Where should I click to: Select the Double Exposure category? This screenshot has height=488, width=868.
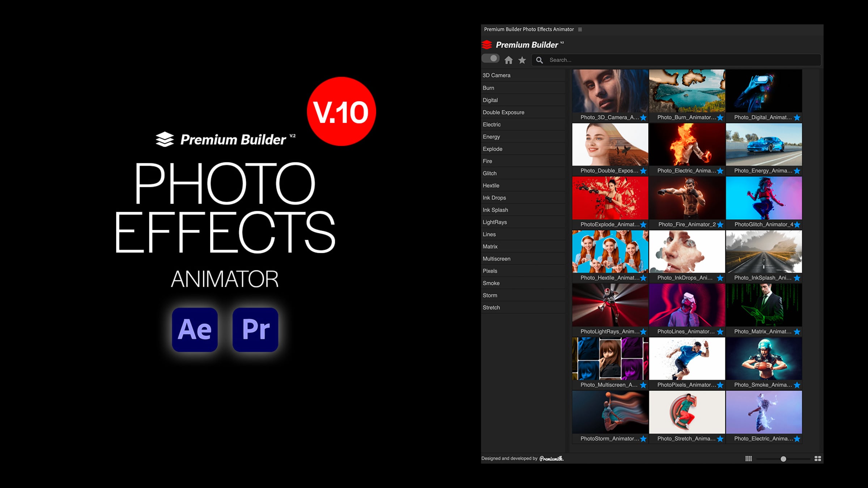click(x=503, y=112)
